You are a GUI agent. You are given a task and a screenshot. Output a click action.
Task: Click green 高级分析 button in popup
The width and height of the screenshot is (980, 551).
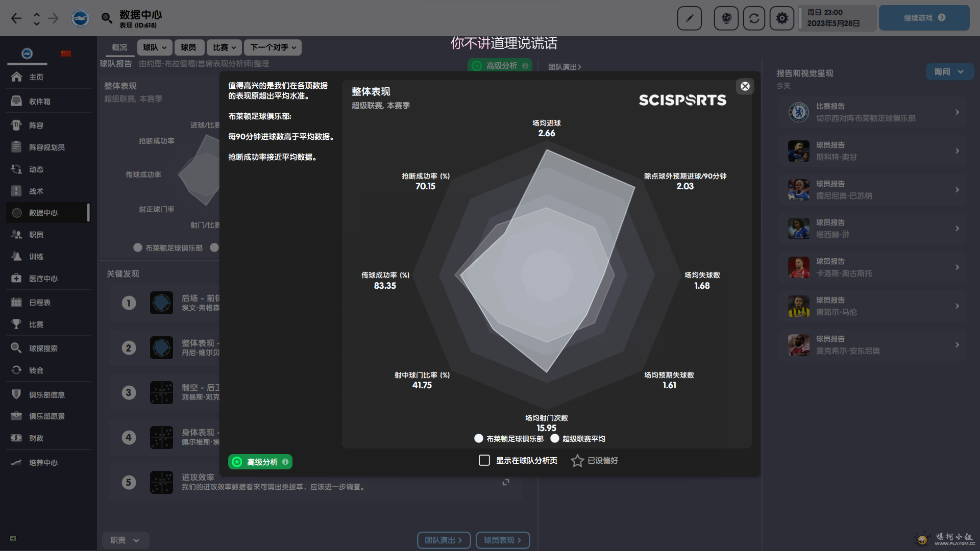pyautogui.click(x=260, y=462)
